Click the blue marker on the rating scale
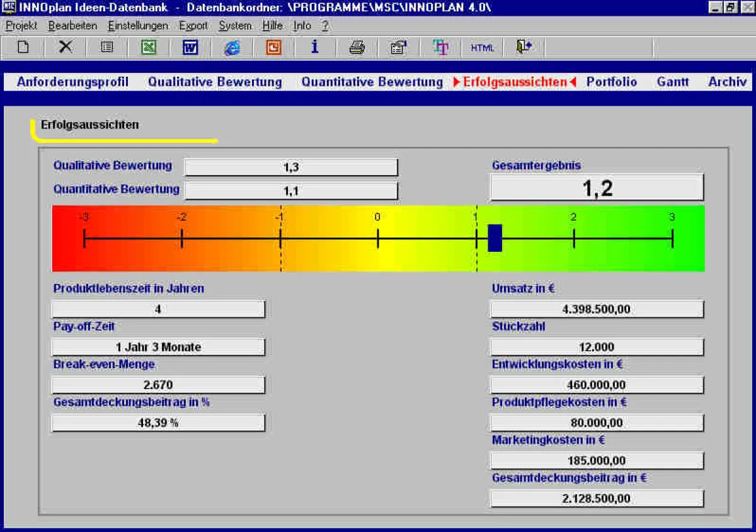Viewport: 756px width, 532px height. point(494,239)
